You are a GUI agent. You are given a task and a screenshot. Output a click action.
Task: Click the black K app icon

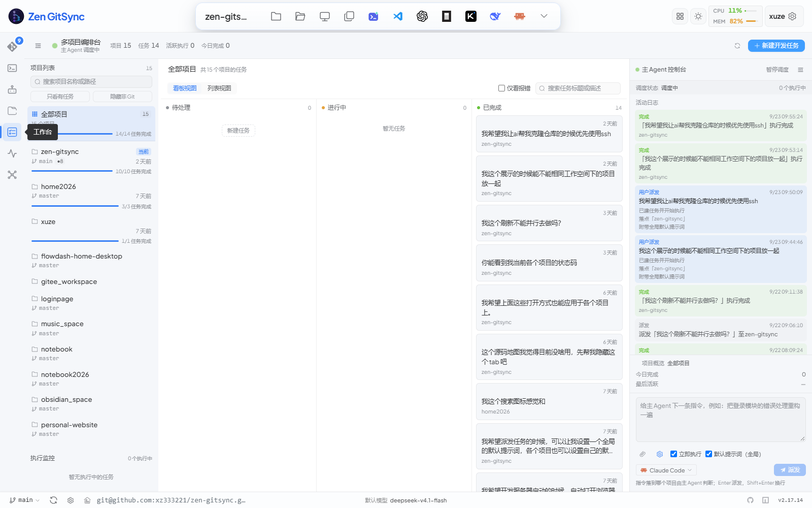pyautogui.click(x=471, y=16)
